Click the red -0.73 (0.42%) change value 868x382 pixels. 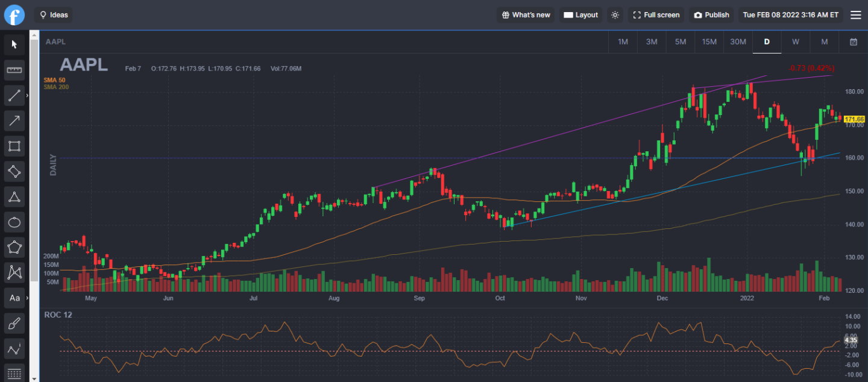811,67
